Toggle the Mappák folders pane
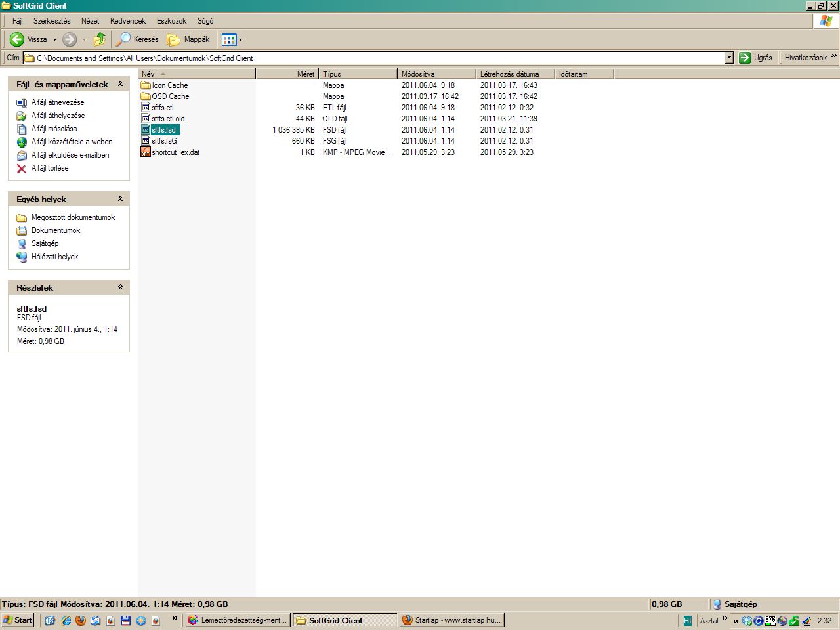 [188, 39]
